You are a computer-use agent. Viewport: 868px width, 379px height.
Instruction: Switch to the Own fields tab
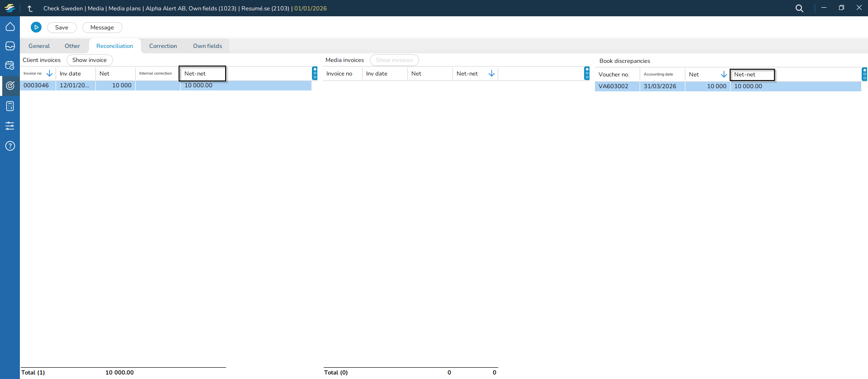pyautogui.click(x=208, y=46)
